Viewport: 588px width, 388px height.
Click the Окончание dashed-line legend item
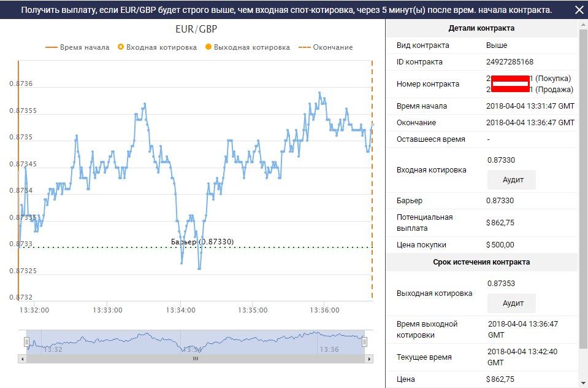[x=326, y=47]
